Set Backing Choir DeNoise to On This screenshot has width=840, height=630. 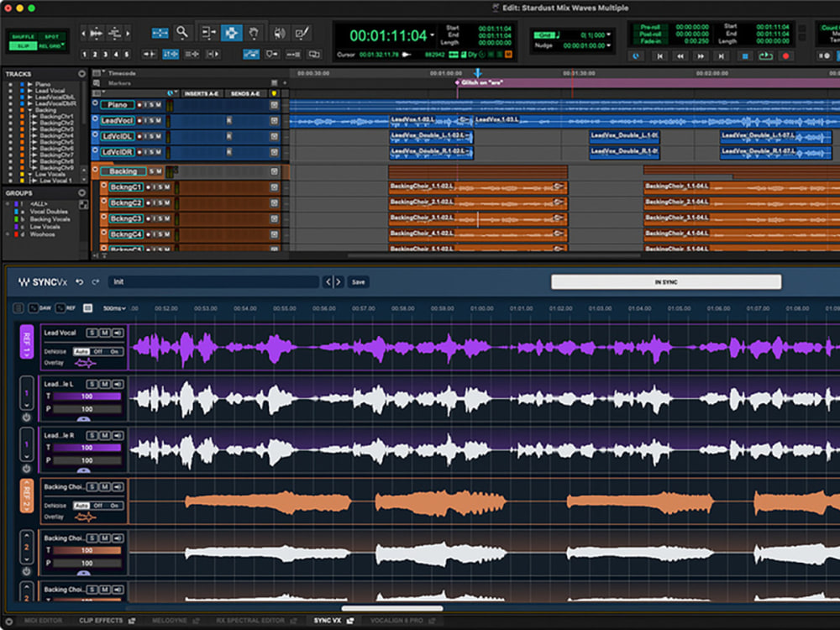[x=114, y=505]
